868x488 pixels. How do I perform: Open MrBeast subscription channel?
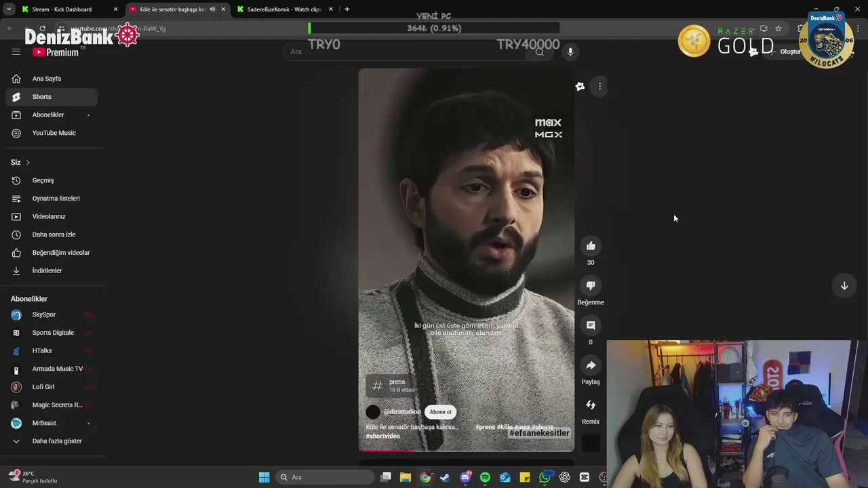point(52,423)
